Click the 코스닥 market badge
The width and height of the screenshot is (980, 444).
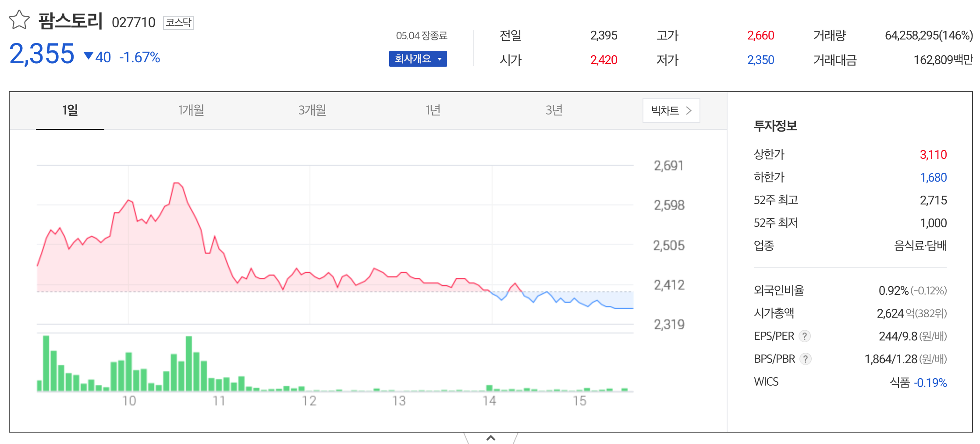click(178, 22)
